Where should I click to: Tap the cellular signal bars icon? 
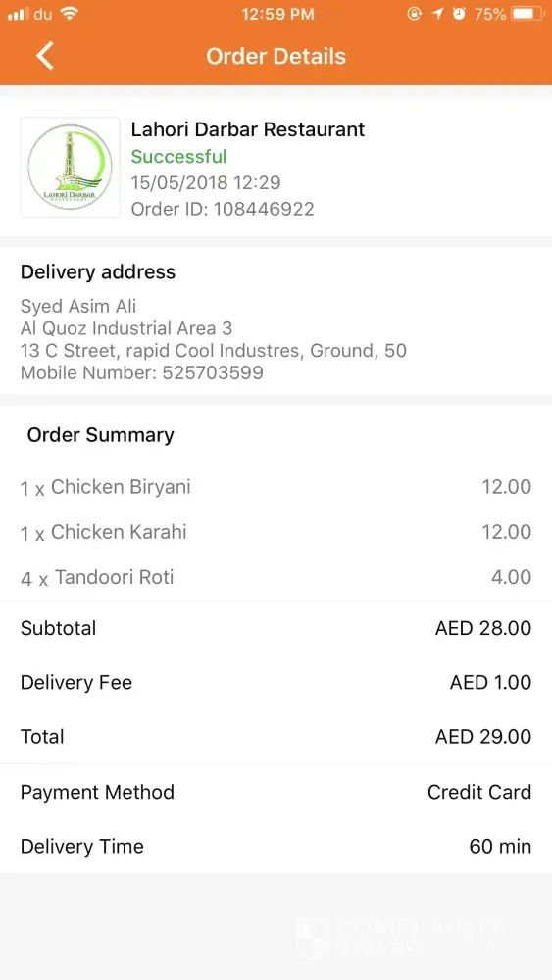click(x=18, y=14)
